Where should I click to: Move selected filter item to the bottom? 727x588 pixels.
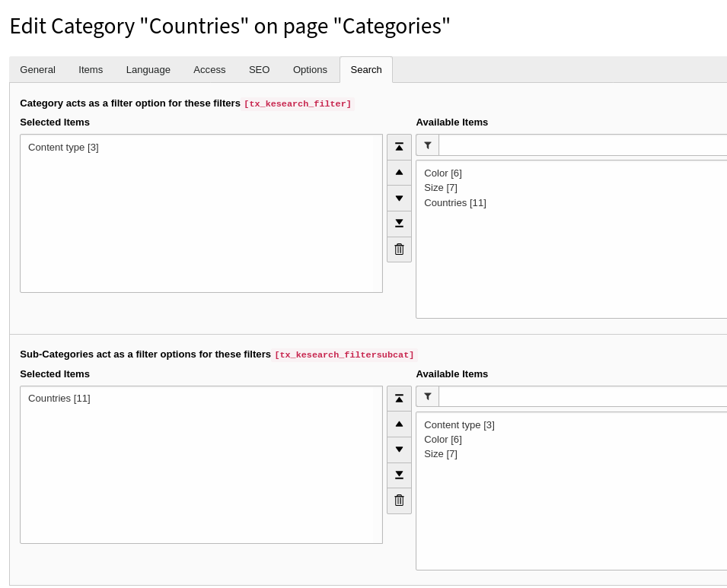(399, 223)
